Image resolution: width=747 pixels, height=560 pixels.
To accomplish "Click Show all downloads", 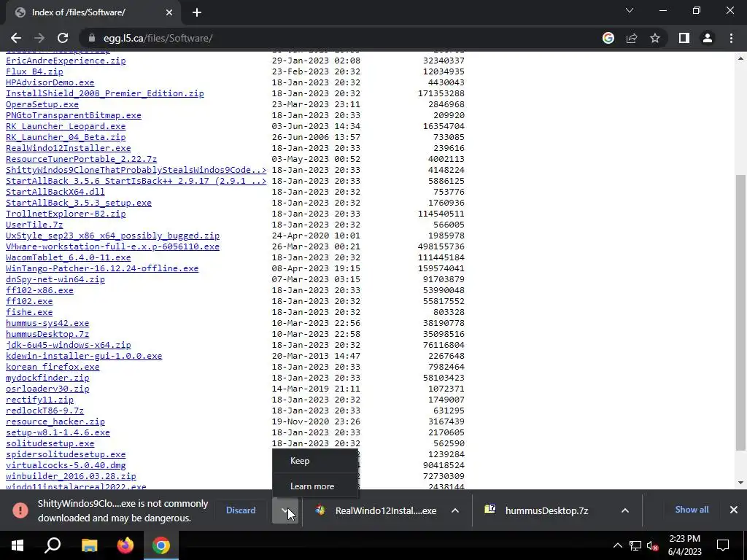I will coord(692,510).
